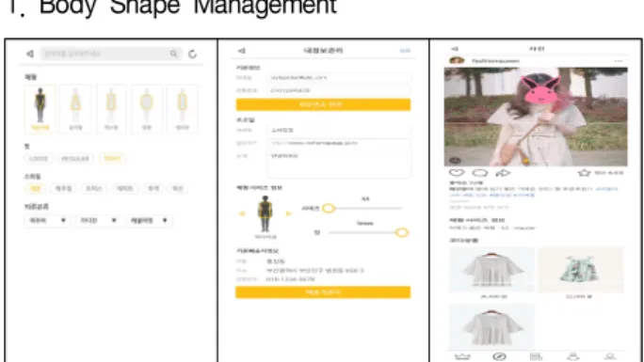644x362 pixels.
Task: Open the white blouse in second product row
Action: click(492, 327)
